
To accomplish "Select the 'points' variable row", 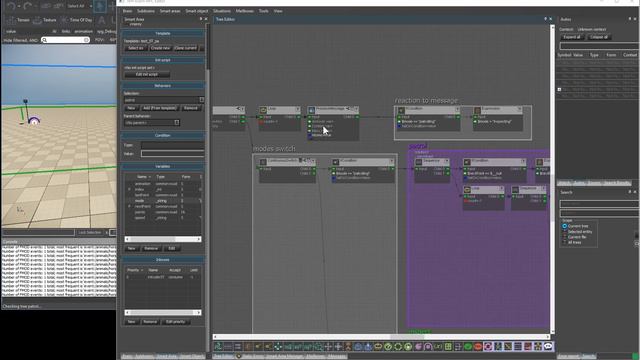I will click(162, 212).
